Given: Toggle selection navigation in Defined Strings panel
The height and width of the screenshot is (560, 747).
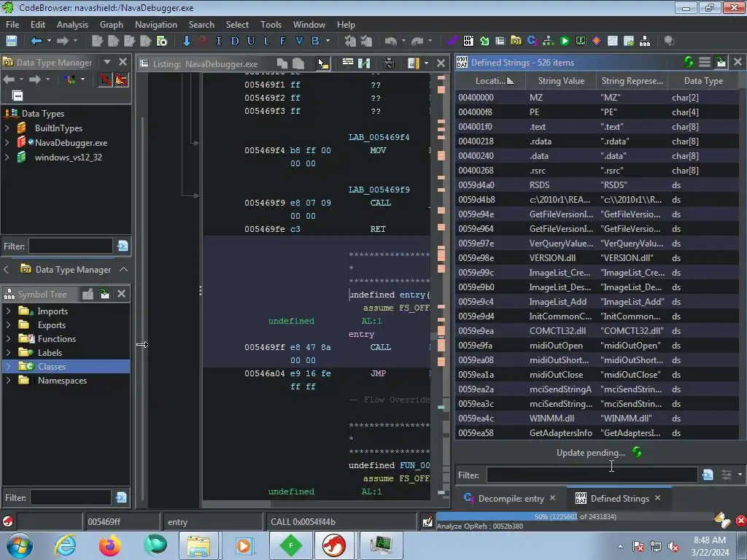Looking at the screenshot, I should click(x=720, y=62).
